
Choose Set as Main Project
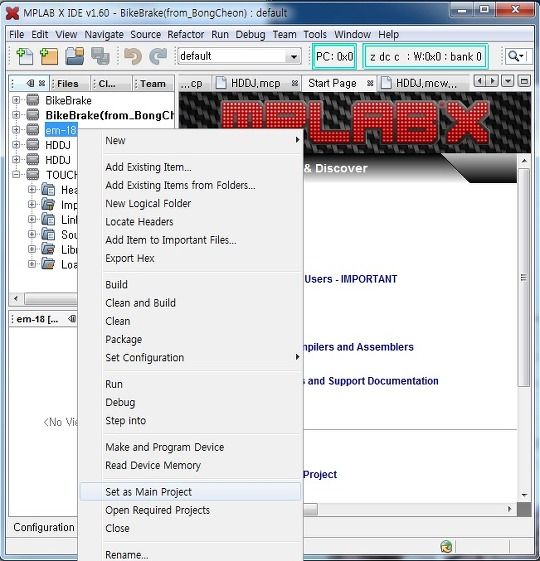(x=190, y=492)
